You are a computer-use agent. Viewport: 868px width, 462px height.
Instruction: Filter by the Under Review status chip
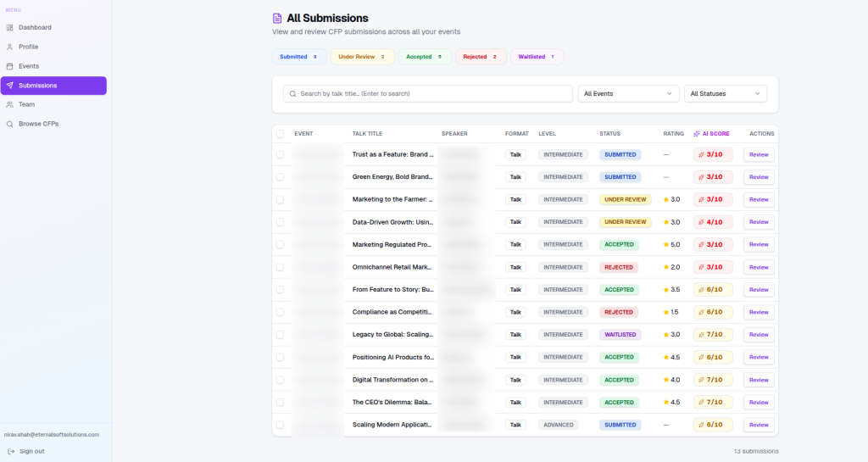(x=362, y=57)
